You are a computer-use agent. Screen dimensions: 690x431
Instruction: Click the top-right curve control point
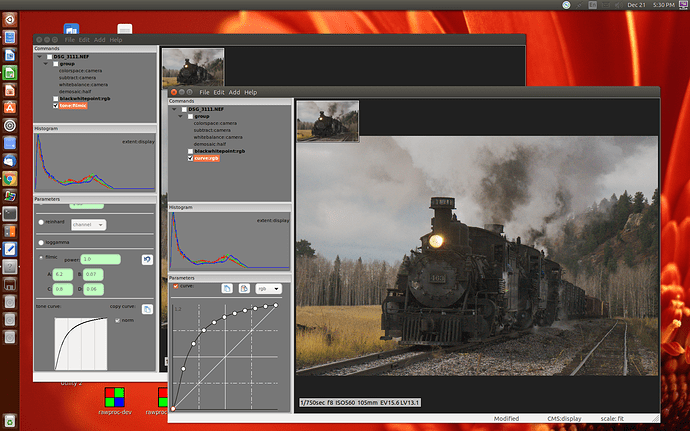[x=276, y=305]
